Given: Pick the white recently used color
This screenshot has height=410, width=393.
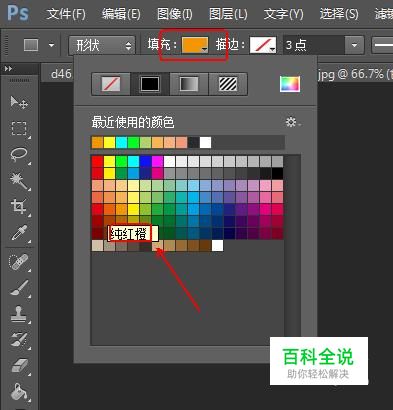Looking at the screenshot, I should click(x=205, y=142).
